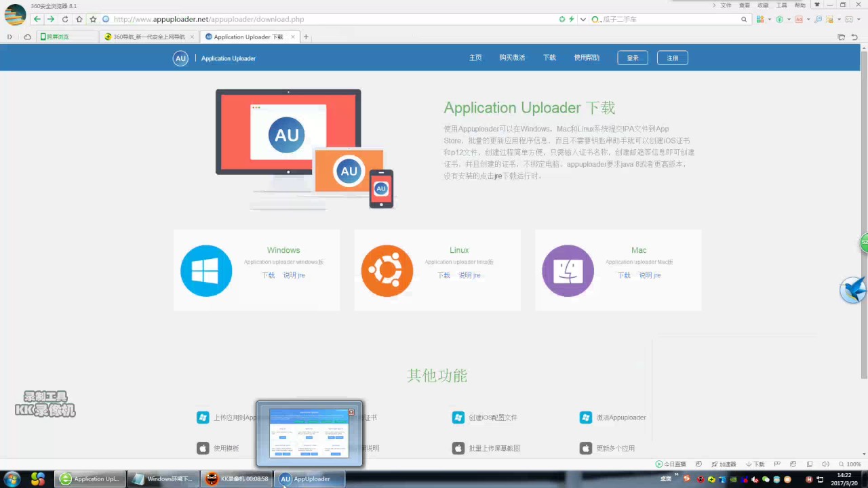
Task: Click the page vertical scrollbar
Action: tap(864, 213)
